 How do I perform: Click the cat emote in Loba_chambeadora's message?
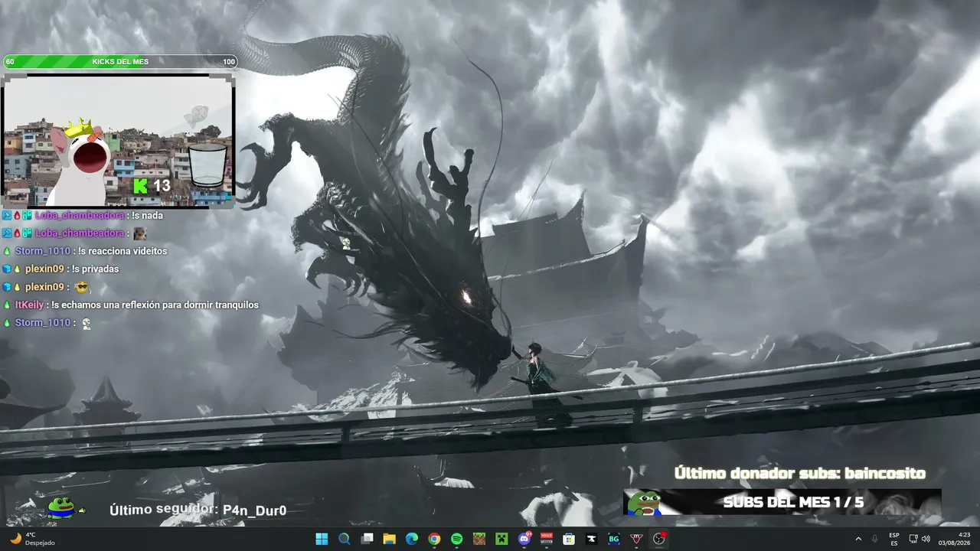click(139, 233)
